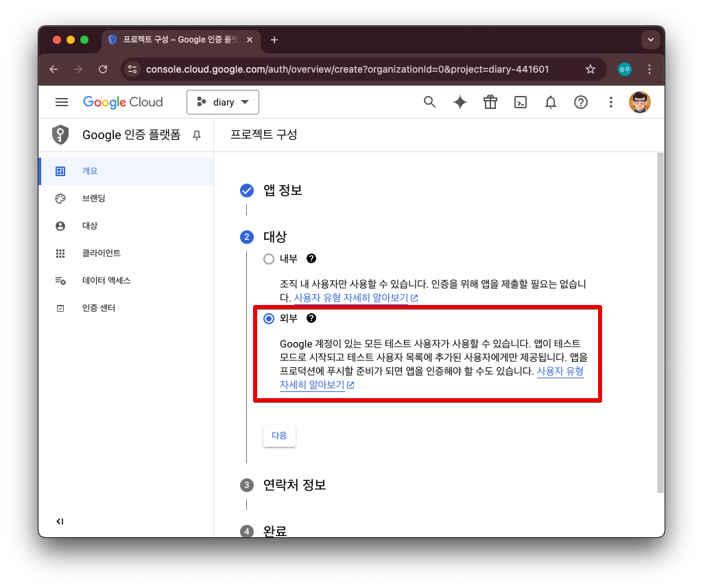Image resolution: width=703 pixels, height=588 pixels.
Task: Click the Google Cloud logo
Action: coord(123,102)
